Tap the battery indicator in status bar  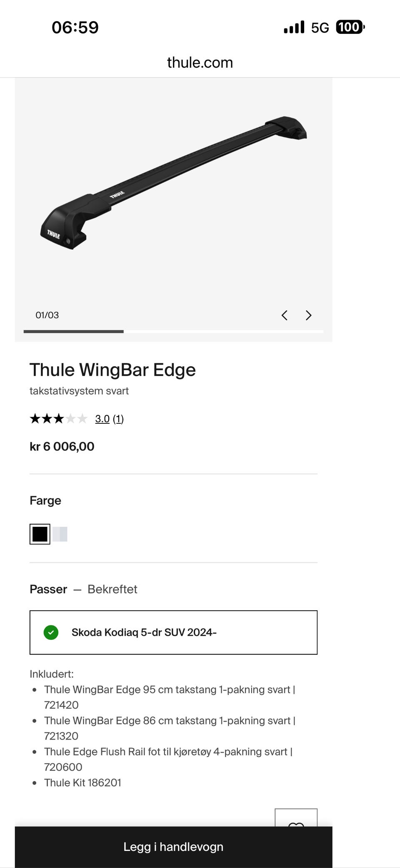click(x=350, y=27)
